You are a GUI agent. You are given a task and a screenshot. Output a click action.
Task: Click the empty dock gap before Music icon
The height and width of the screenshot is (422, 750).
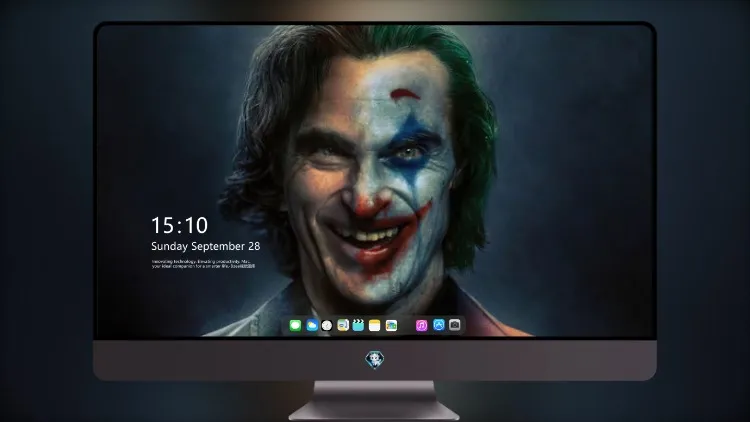[407, 325]
